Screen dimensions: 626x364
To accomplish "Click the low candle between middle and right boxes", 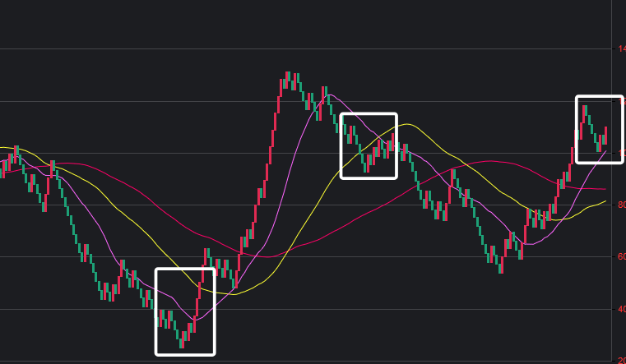I will [x=500, y=265].
